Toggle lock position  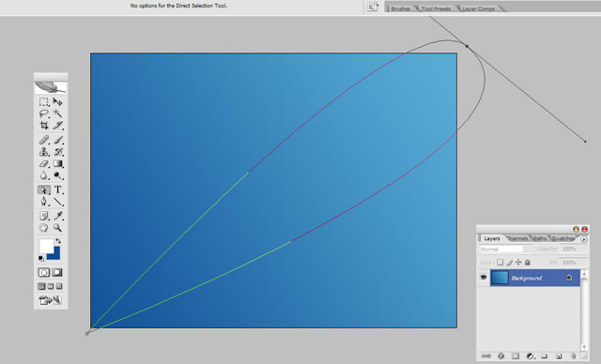518,262
